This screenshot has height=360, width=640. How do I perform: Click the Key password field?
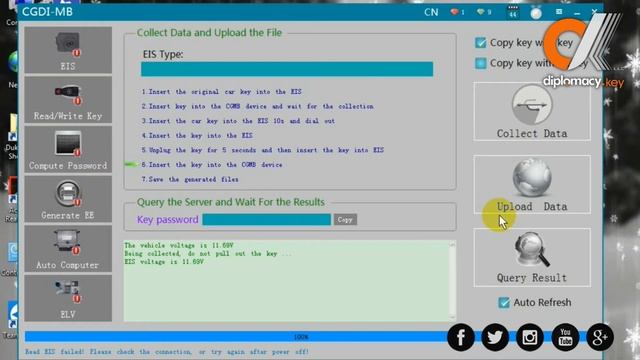tap(267, 220)
